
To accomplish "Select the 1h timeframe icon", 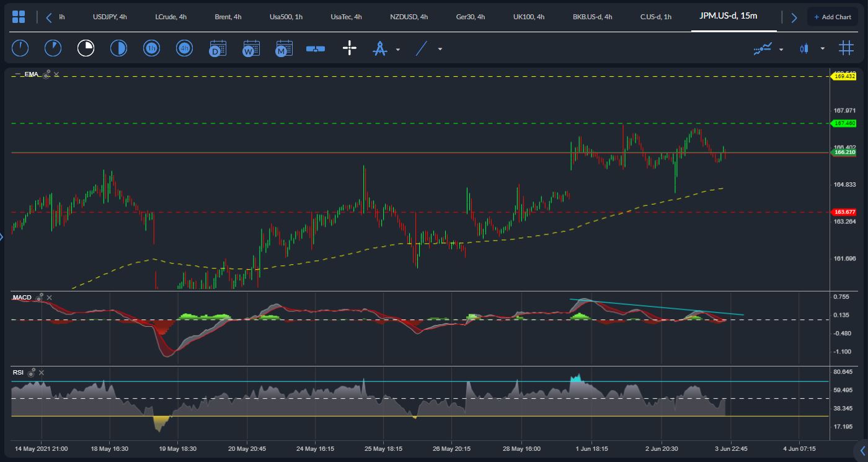I will tap(151, 48).
